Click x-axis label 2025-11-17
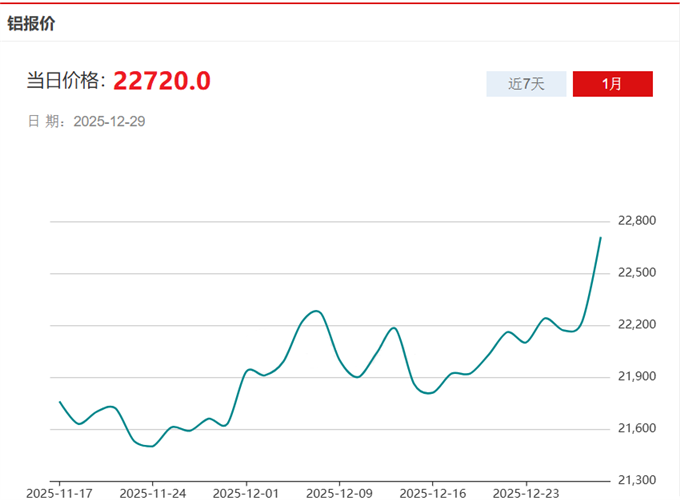 (x=59, y=492)
